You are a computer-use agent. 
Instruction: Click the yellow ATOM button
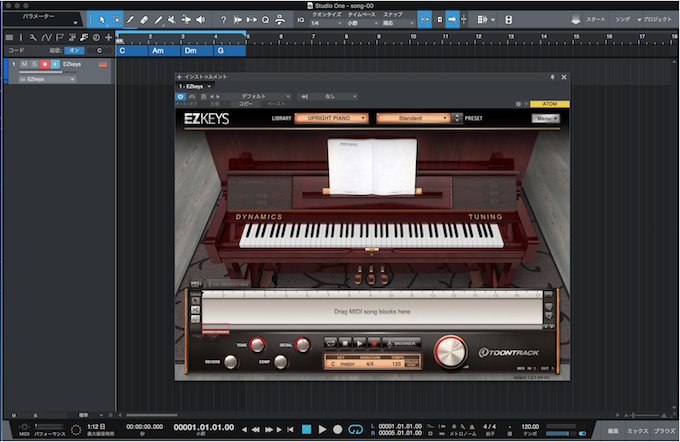(549, 104)
